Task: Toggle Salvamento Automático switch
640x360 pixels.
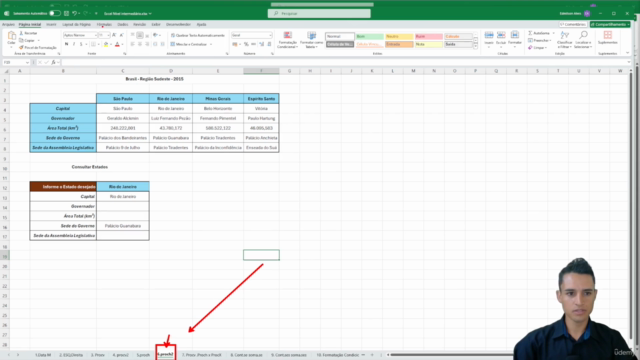Action: (x=54, y=13)
